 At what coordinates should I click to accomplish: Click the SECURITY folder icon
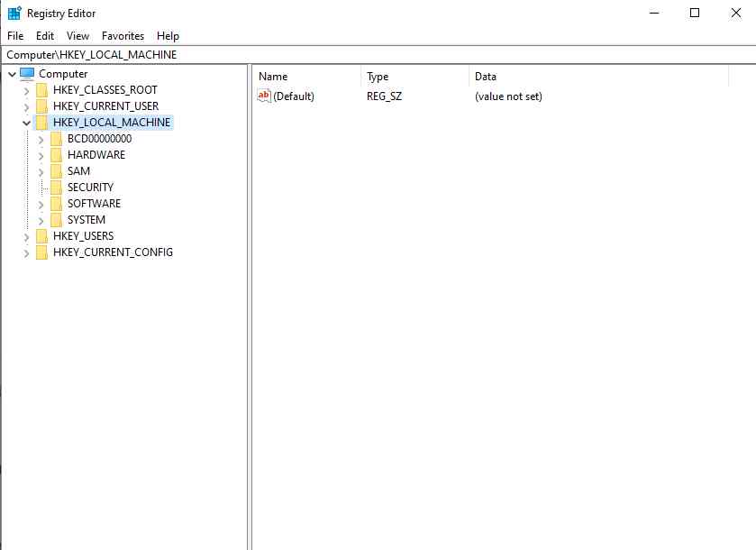click(x=57, y=188)
